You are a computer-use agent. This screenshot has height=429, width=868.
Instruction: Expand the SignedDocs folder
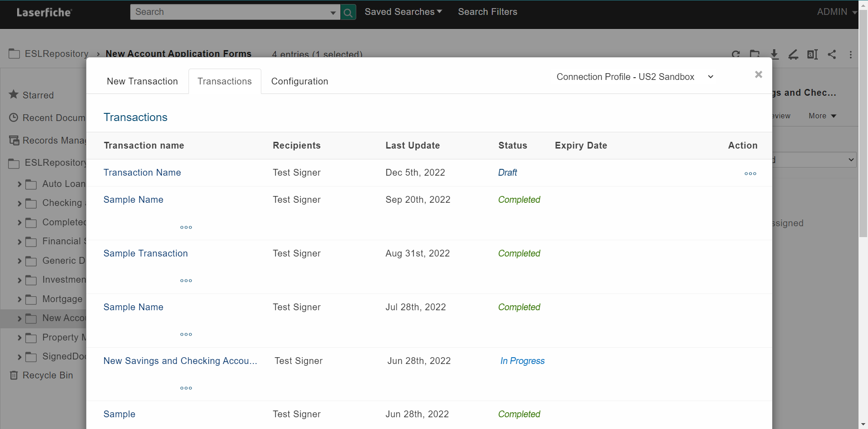pos(19,357)
